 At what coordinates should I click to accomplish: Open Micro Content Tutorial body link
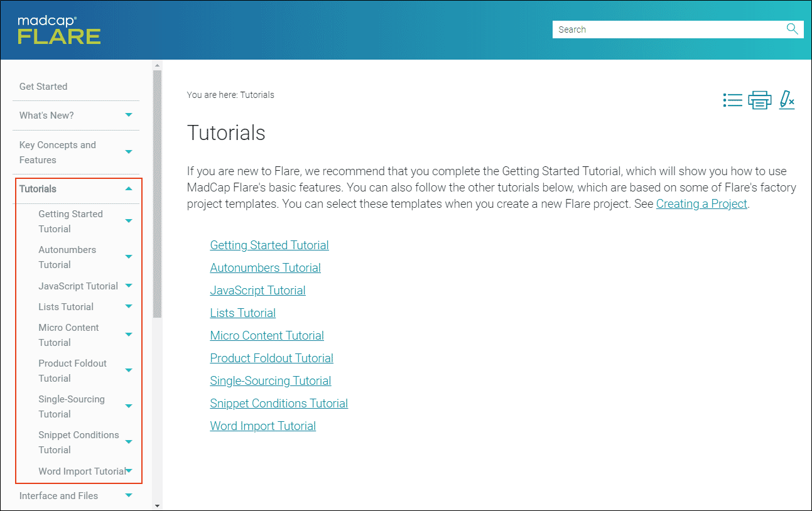pyautogui.click(x=267, y=335)
